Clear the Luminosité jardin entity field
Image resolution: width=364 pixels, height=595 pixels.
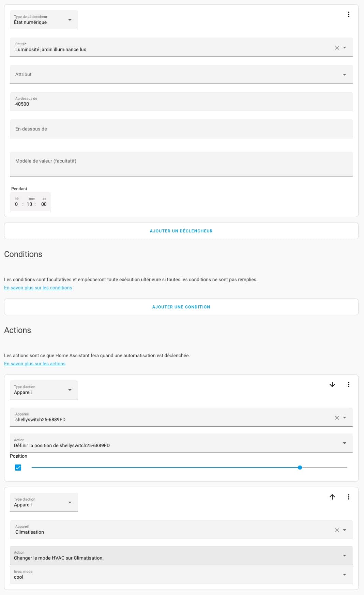click(x=337, y=48)
